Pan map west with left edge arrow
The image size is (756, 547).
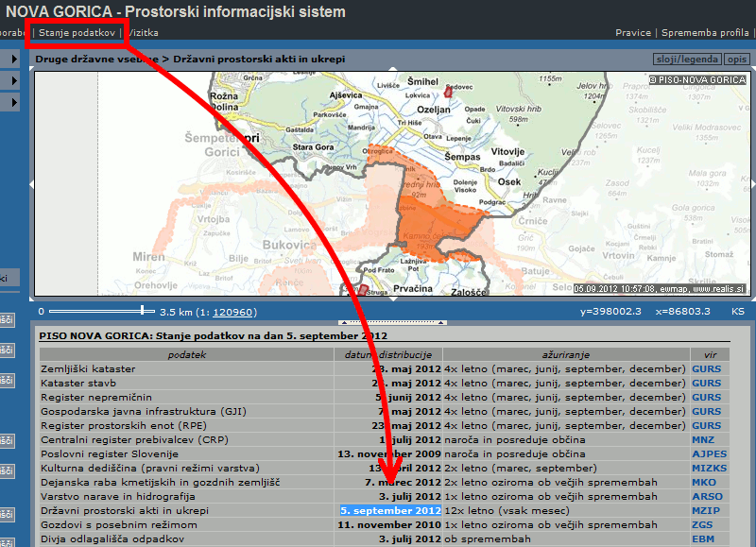click(31, 185)
